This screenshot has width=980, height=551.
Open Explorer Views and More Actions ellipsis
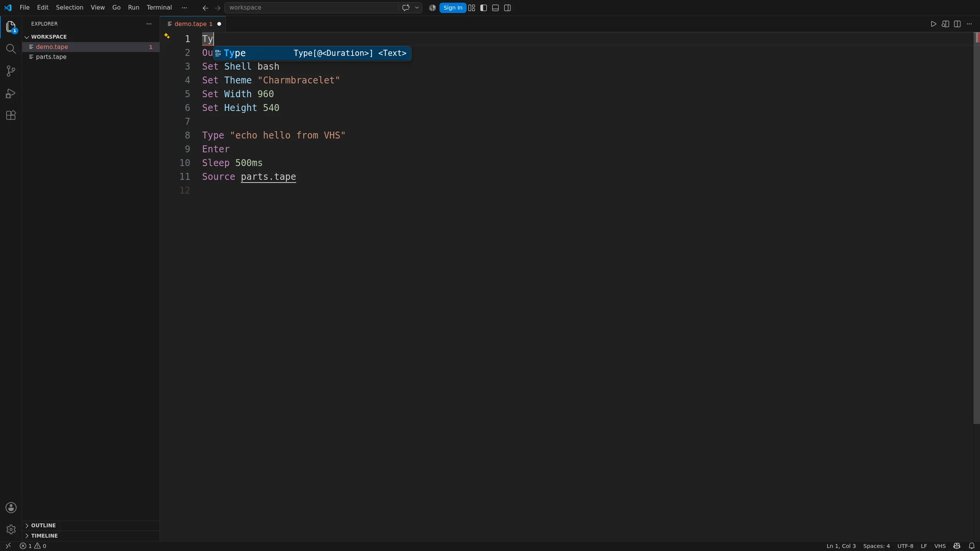coord(149,24)
